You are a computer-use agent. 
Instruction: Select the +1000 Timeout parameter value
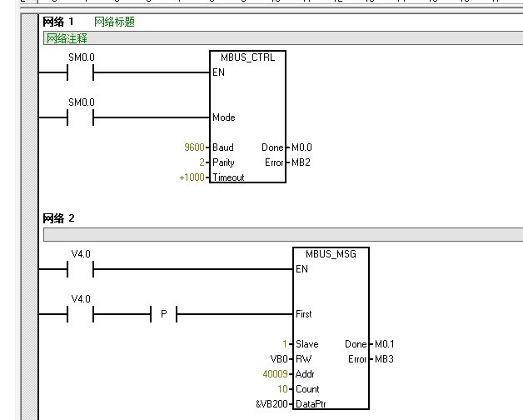(x=192, y=177)
